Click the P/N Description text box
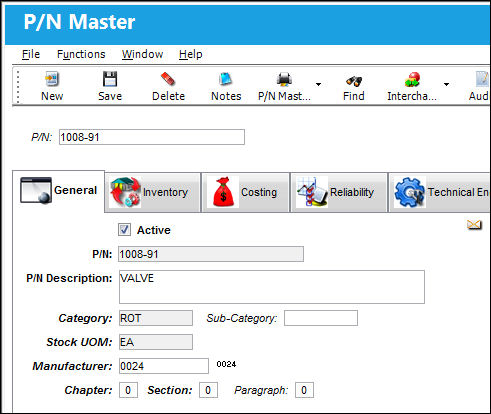This screenshot has width=491, height=414. pyautogui.click(x=272, y=287)
